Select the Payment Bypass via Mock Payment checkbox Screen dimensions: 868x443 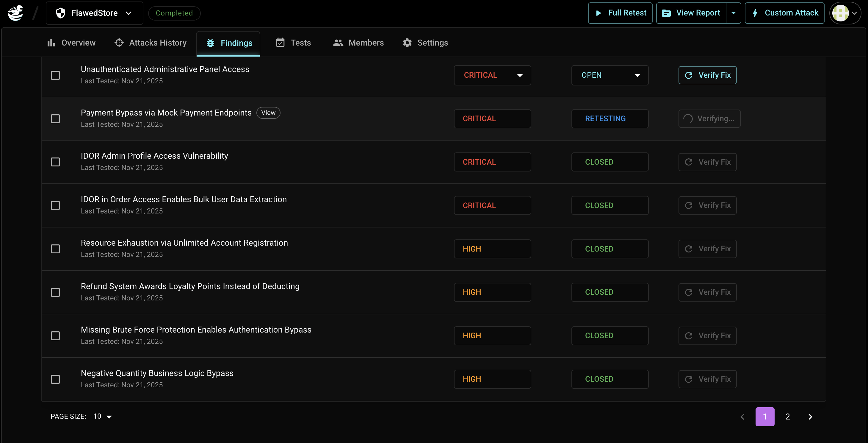pos(55,119)
